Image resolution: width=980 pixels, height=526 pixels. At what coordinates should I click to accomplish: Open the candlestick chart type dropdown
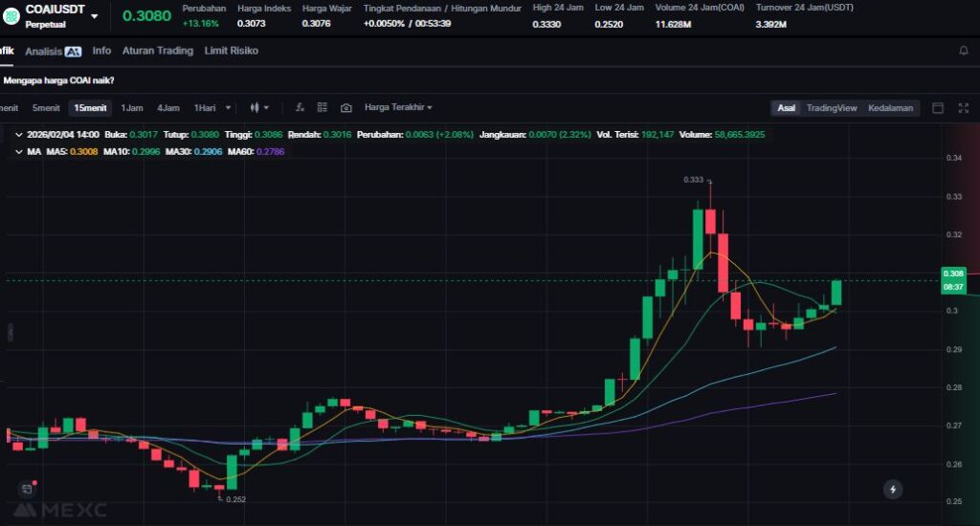point(259,108)
